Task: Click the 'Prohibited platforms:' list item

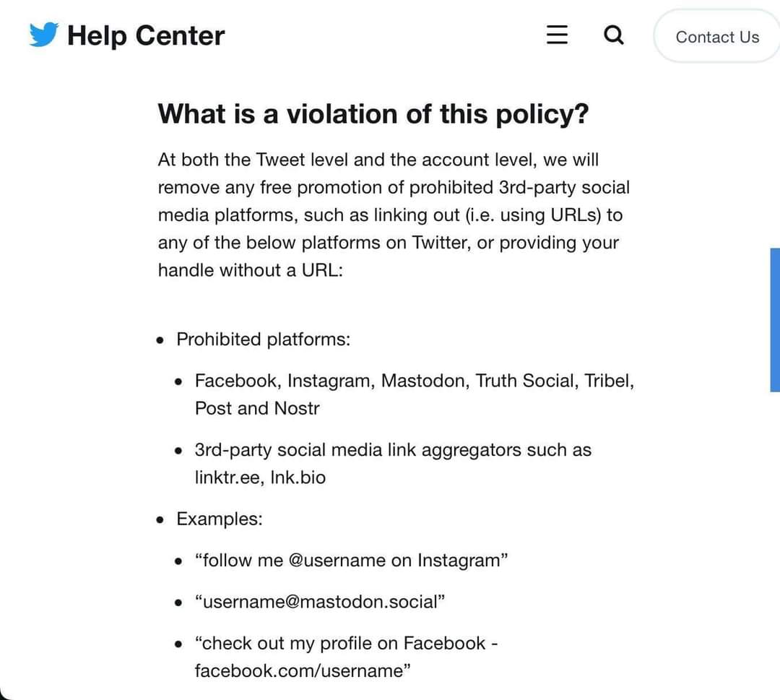Action: point(263,340)
